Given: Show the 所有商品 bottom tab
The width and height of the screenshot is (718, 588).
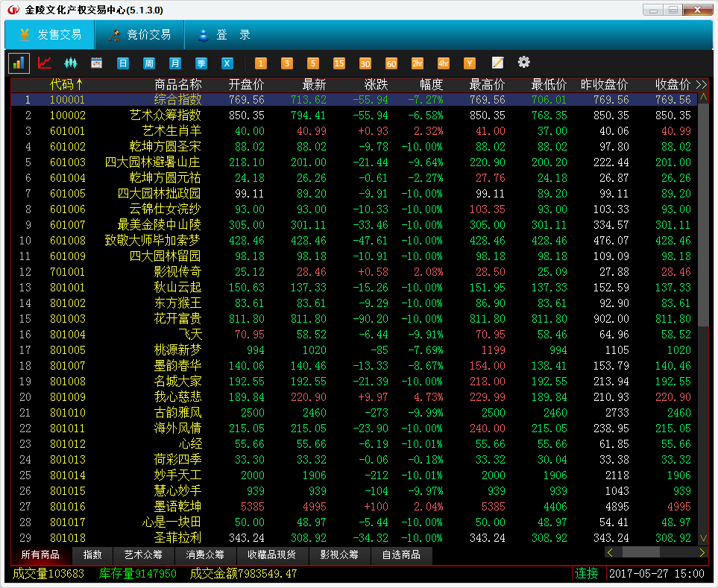Looking at the screenshot, I should click(40, 555).
